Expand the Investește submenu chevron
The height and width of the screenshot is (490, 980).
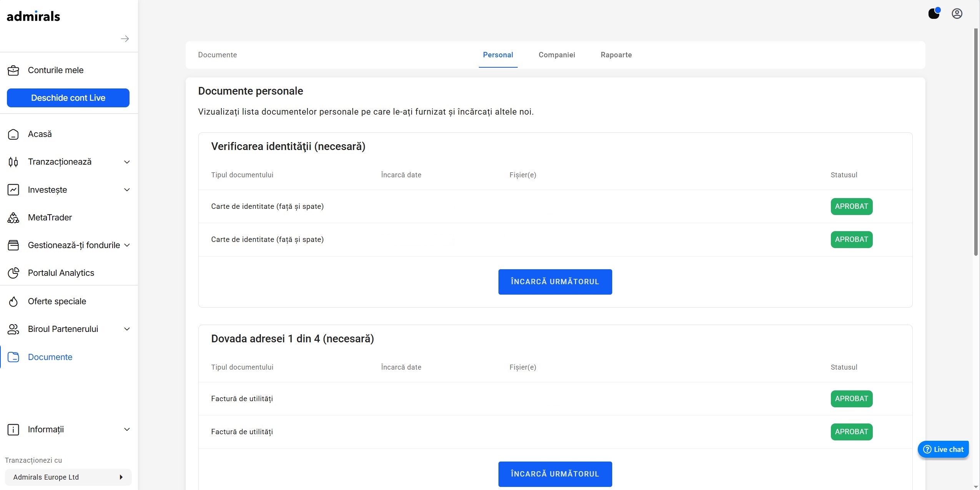(127, 190)
